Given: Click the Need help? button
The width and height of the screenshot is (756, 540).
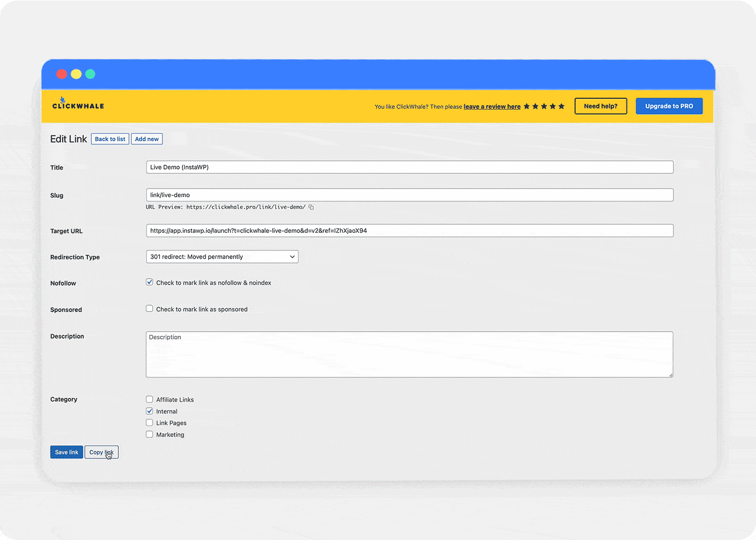Looking at the screenshot, I should coord(600,106).
